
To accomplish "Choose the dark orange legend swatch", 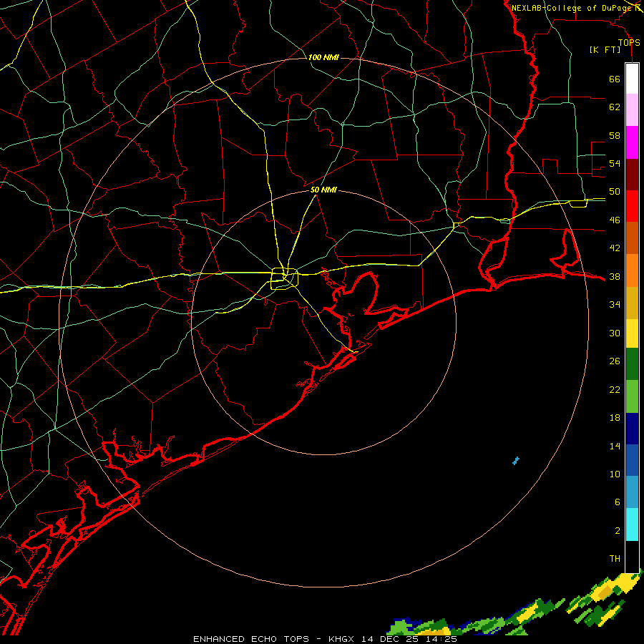I will 632,238.
